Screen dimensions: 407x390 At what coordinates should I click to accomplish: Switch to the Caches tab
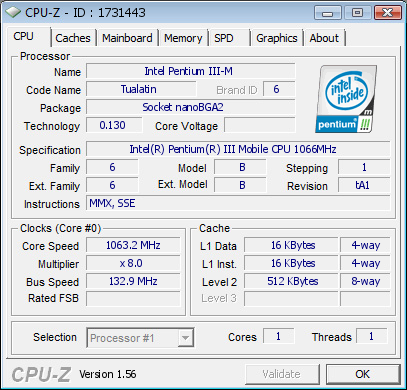click(73, 38)
